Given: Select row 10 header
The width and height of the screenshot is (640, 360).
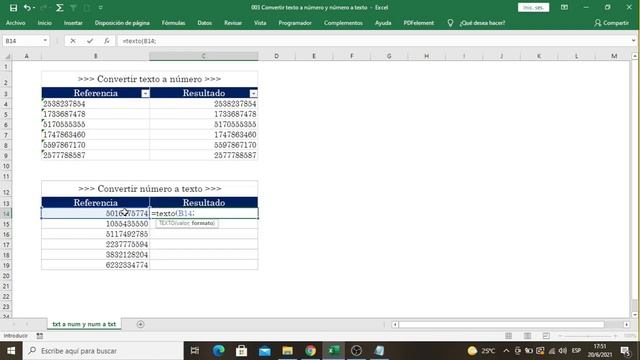Looking at the screenshot, I should click(x=6, y=166).
